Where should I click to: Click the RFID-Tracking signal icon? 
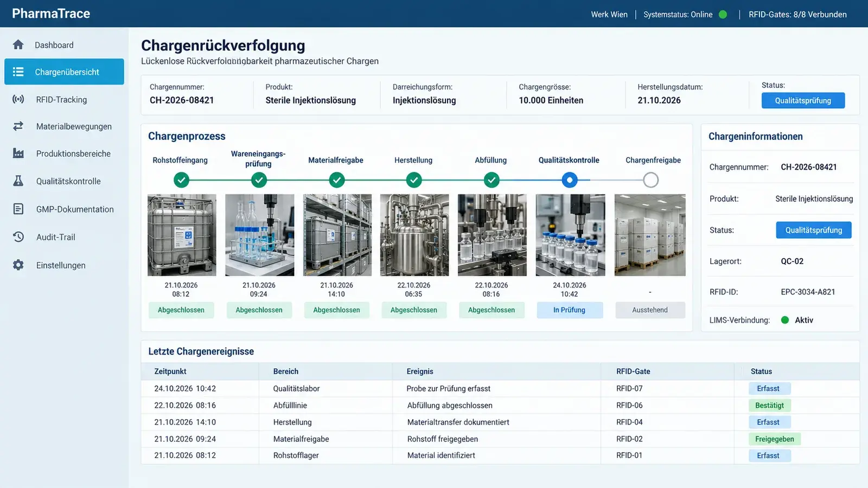pos(18,99)
